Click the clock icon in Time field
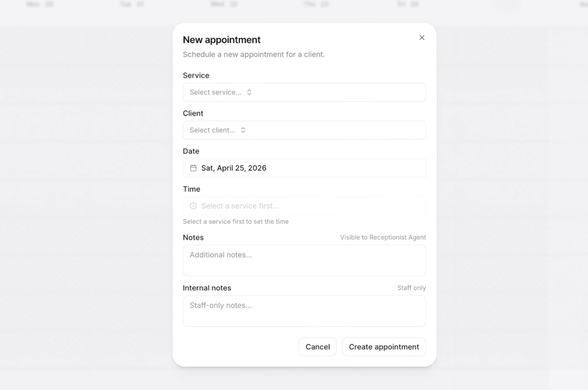This screenshot has height=390, width=588. coord(193,206)
